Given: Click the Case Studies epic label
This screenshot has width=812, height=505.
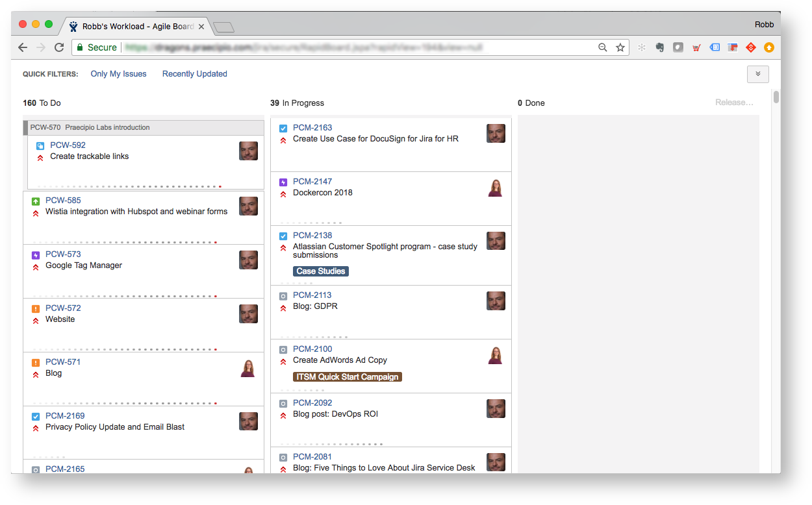Looking at the screenshot, I should pyautogui.click(x=321, y=271).
